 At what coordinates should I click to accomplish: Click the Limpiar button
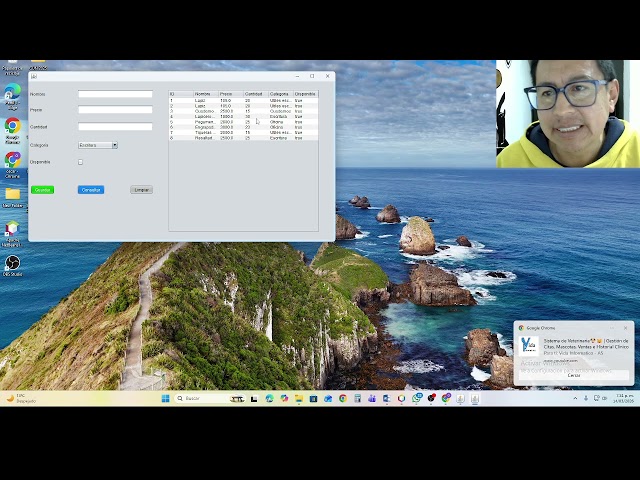[x=141, y=190]
